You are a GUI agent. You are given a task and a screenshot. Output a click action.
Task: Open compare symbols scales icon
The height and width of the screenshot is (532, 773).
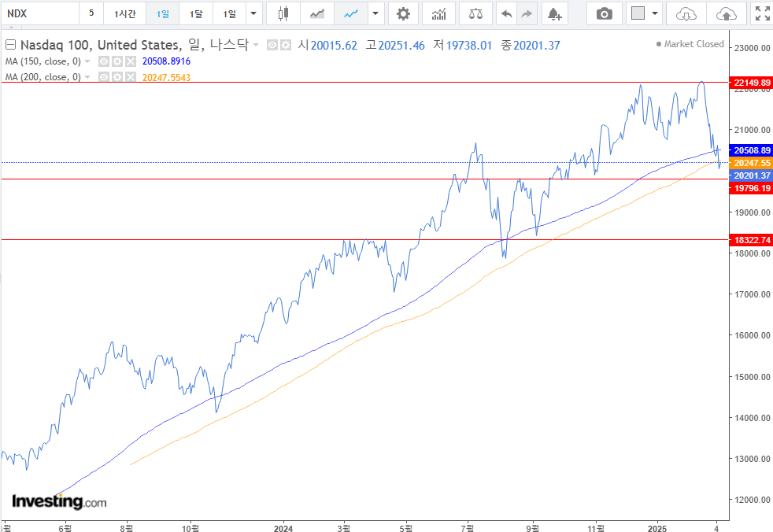(x=475, y=14)
